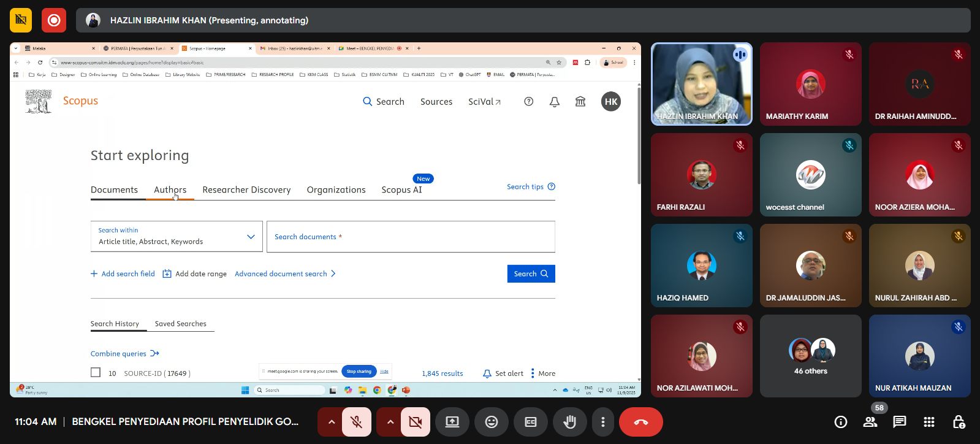Open the chat with everyone icon
The width and height of the screenshot is (980, 444).
(900, 422)
